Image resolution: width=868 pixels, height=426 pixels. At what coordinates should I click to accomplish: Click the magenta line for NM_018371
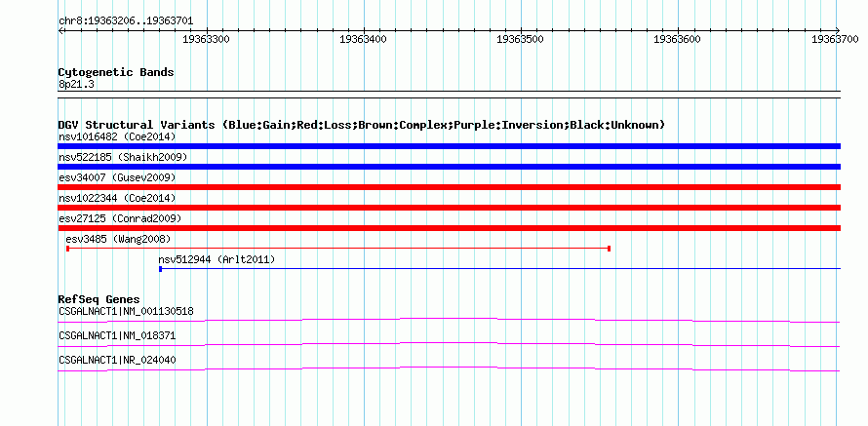pos(449,344)
